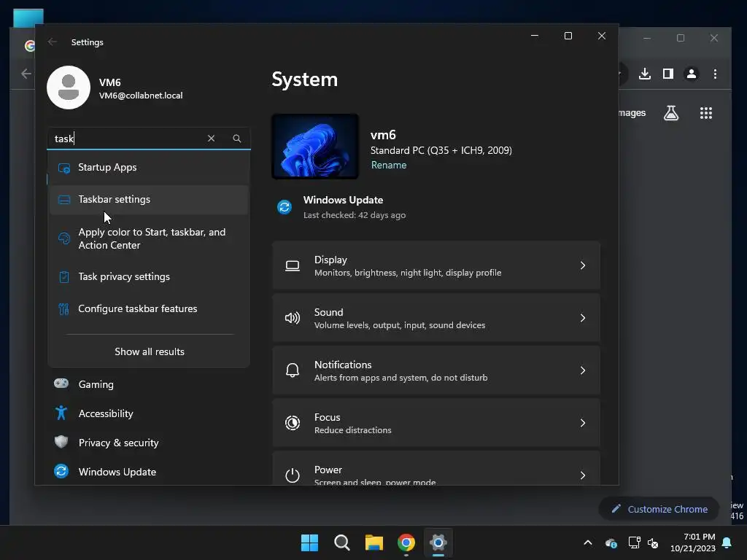The width and height of the screenshot is (747, 560).
Task: Expand the Power settings chevron
Action: 583,475
